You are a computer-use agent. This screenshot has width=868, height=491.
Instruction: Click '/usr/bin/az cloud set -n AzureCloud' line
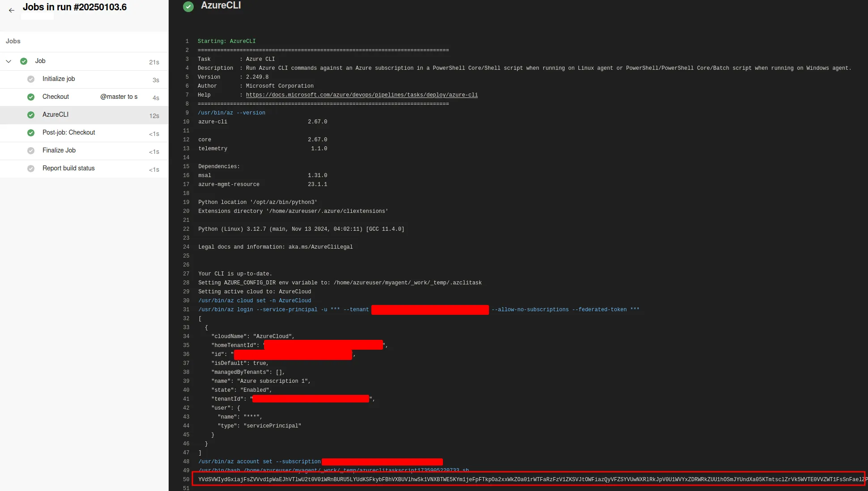point(254,301)
